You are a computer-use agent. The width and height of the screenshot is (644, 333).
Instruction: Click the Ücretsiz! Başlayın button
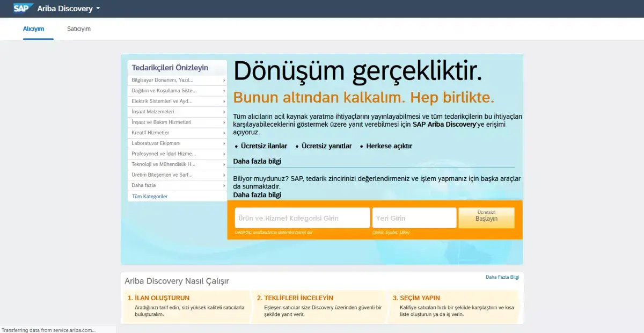click(x=486, y=218)
